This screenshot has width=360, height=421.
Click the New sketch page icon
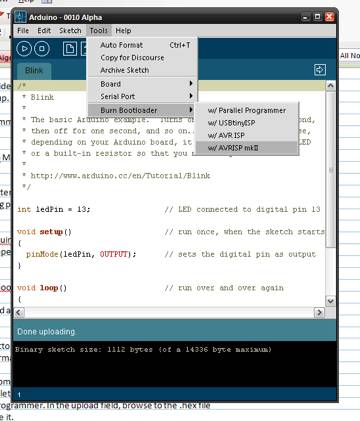tap(70, 49)
